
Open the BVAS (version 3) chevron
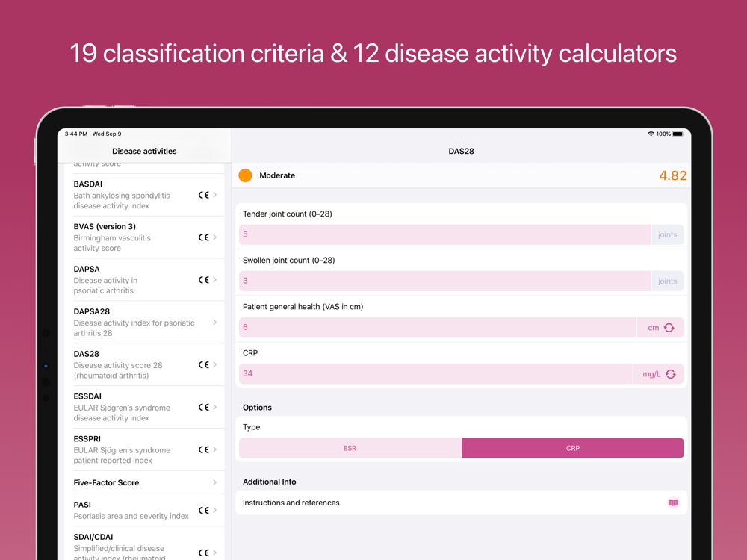215,237
